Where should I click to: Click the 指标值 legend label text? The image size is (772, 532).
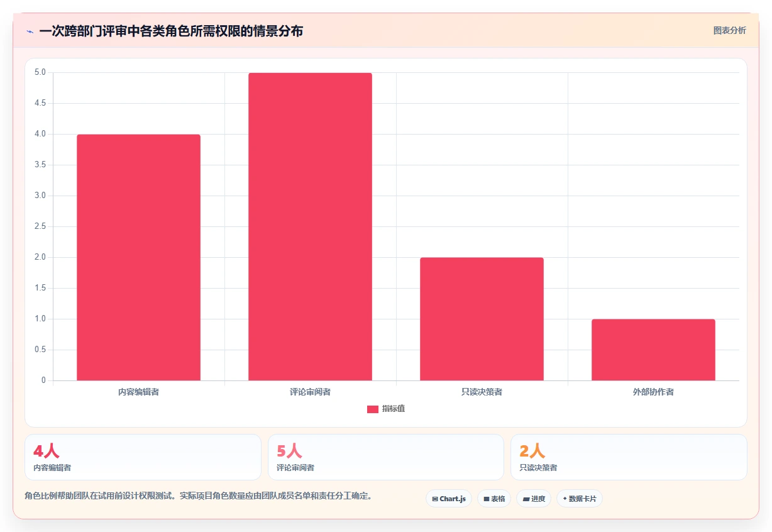394,409
